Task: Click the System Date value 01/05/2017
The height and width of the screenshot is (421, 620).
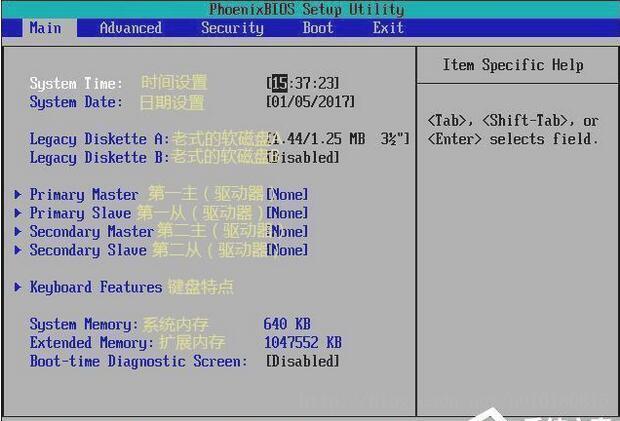Action: click(310, 102)
